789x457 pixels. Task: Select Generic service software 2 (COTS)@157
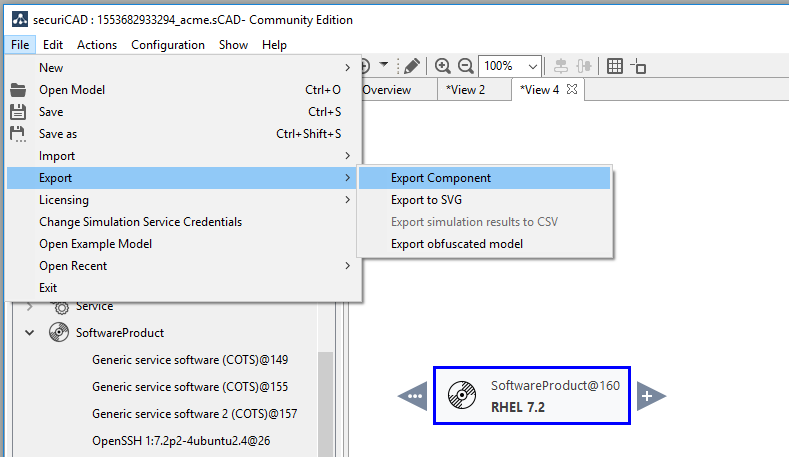(x=194, y=414)
